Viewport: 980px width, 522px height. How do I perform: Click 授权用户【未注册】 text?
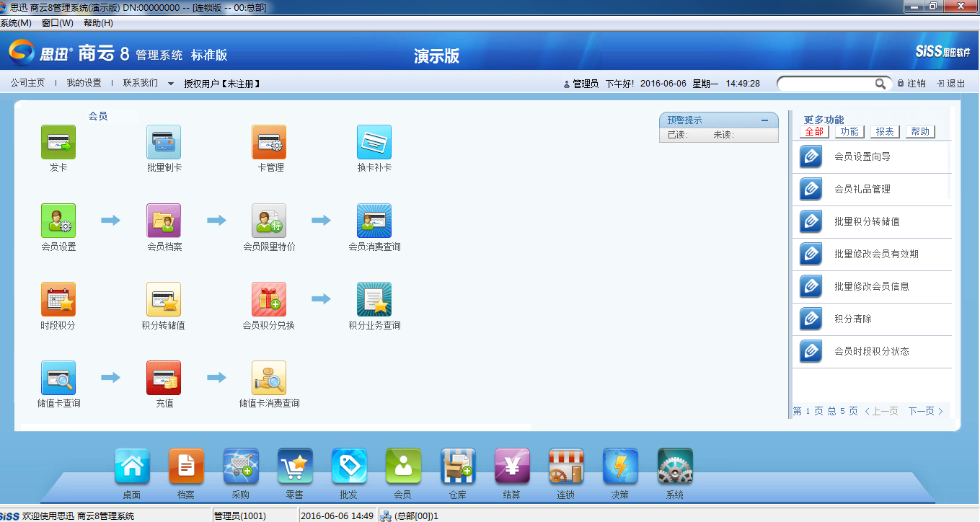coord(222,84)
